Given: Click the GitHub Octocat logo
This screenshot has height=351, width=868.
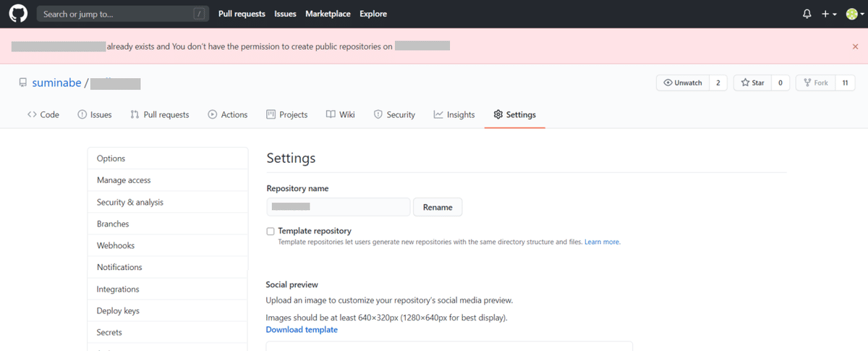Looking at the screenshot, I should tap(17, 14).
